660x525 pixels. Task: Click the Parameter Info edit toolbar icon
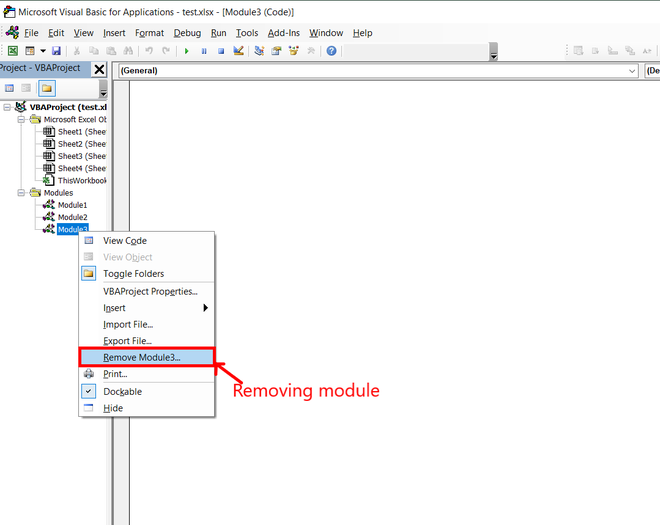tap(630, 51)
